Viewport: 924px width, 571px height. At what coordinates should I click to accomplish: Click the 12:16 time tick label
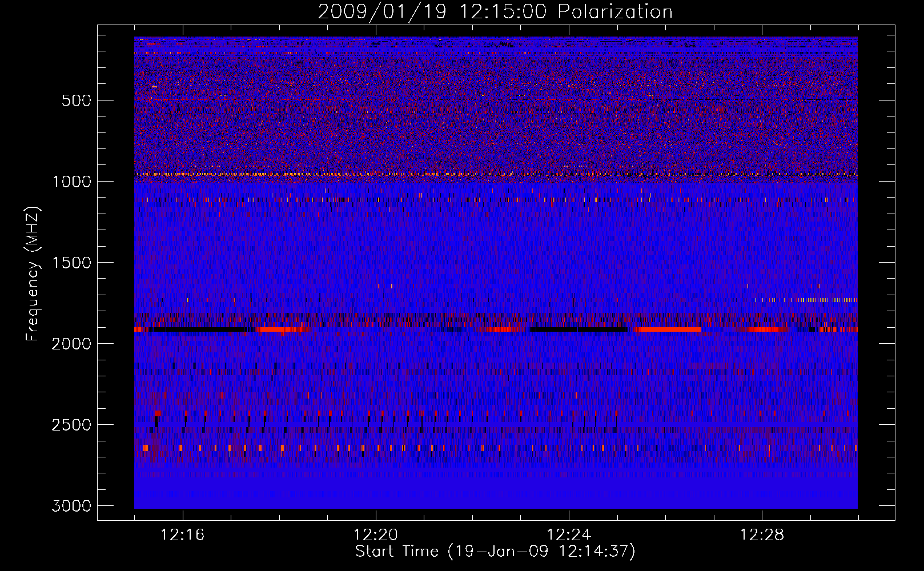tap(183, 534)
